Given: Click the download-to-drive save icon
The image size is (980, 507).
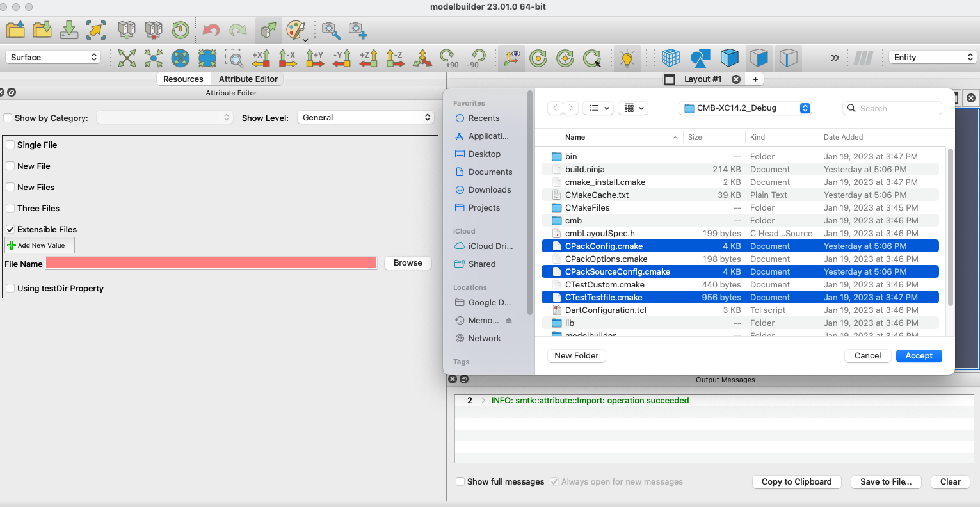Looking at the screenshot, I should pyautogui.click(x=69, y=29).
